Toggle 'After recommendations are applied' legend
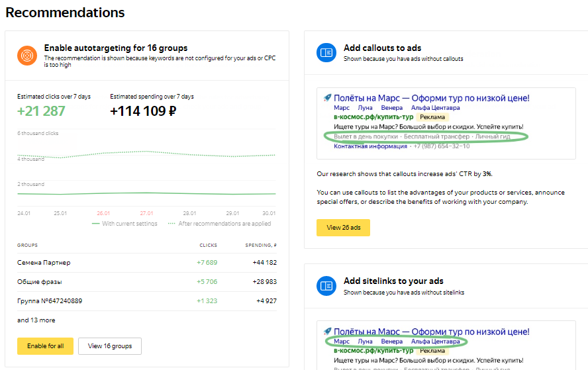588x370 pixels. 221,224
